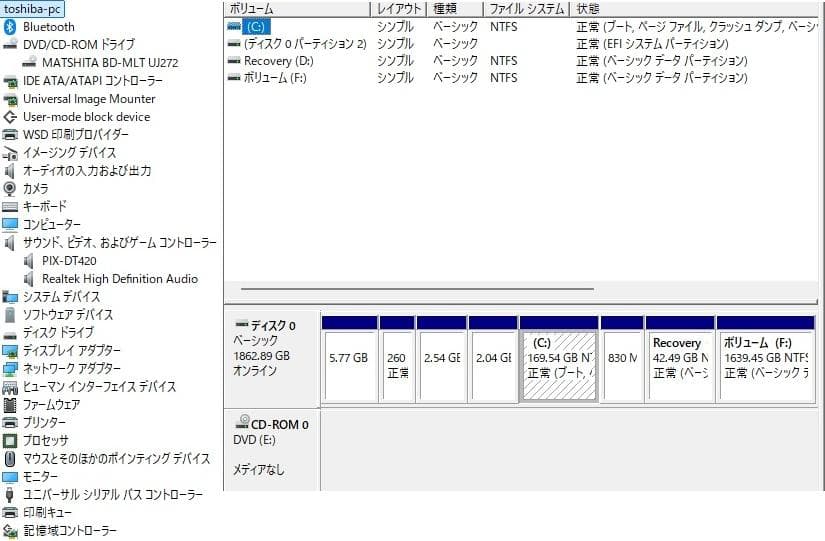Select the Realtek High Definition Audio icon
Image resolution: width=825 pixels, height=541 pixels.
(x=29, y=279)
